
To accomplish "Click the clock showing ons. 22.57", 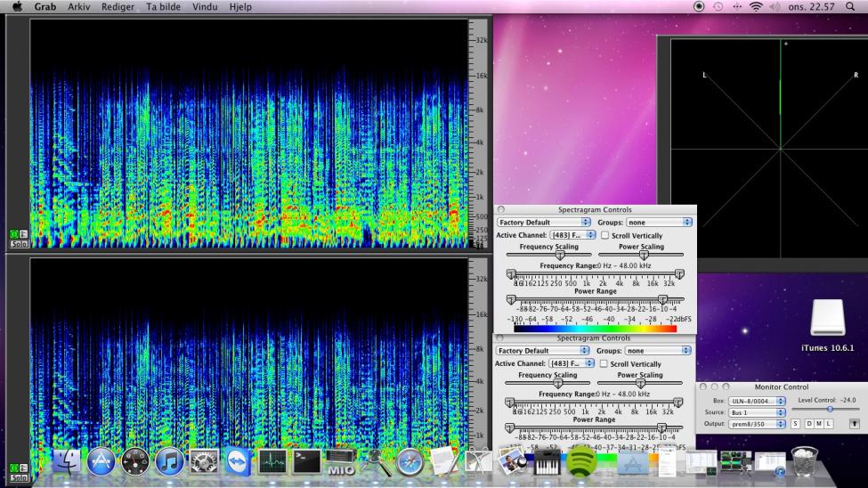I will tap(811, 6).
